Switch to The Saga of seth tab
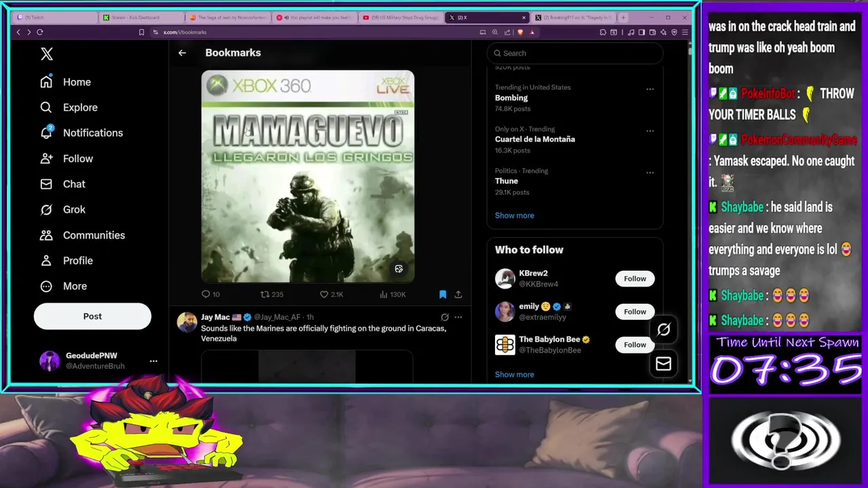 228,18
